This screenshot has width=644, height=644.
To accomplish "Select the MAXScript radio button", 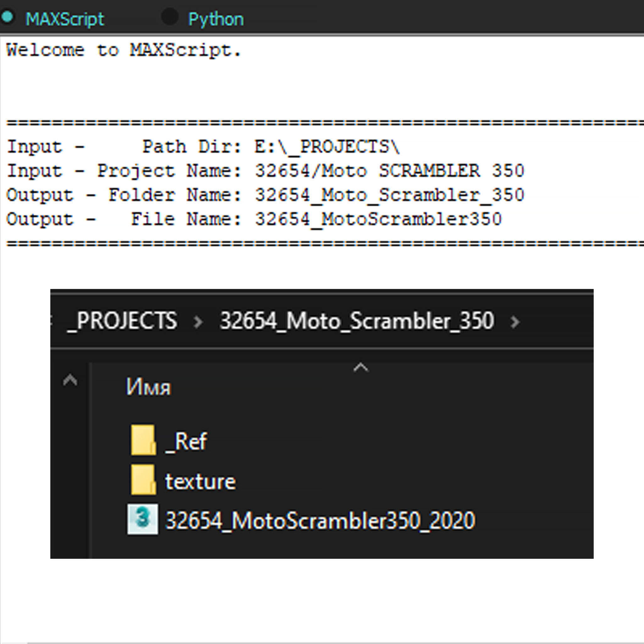I will [x=7, y=17].
